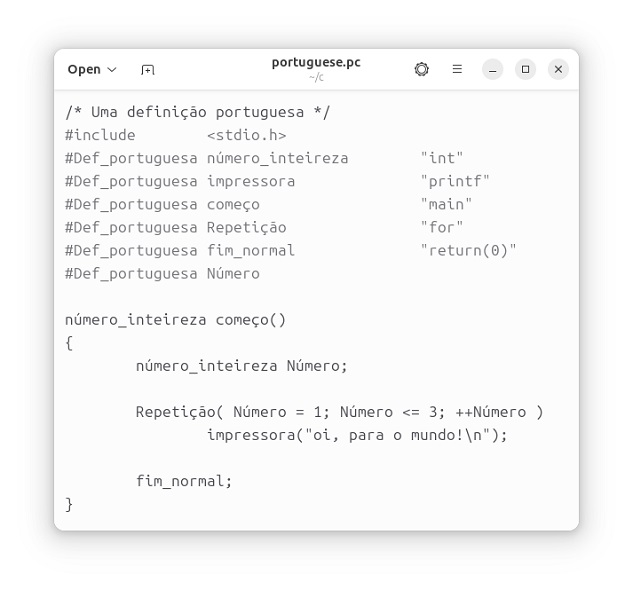Click inside the "oi, para o mundo!\n" string
633x590 pixels.
coord(400,435)
